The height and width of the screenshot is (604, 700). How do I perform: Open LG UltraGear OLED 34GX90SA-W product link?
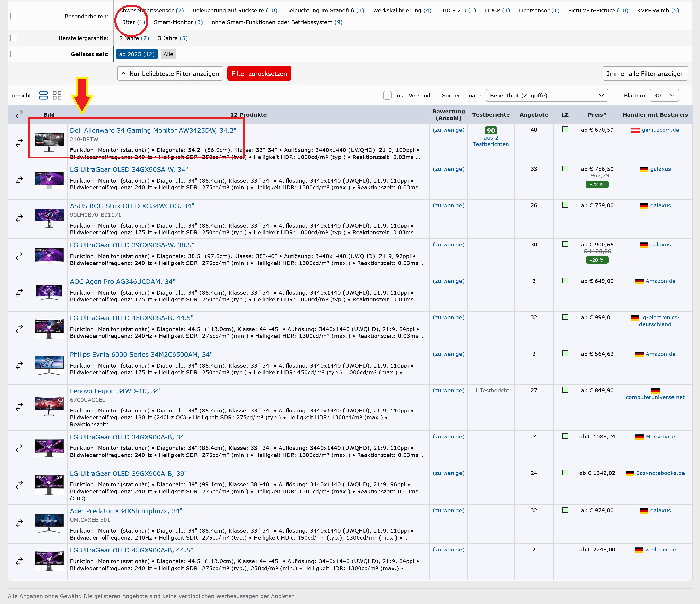[x=129, y=170]
